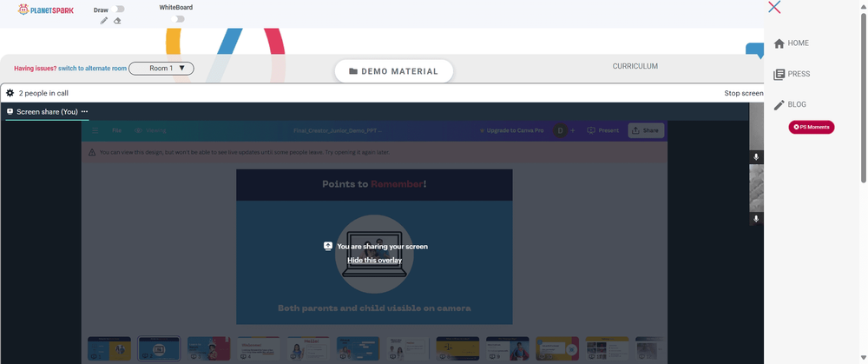Open the Canva File menu
Viewport: 868px width, 364px height.
(x=117, y=131)
